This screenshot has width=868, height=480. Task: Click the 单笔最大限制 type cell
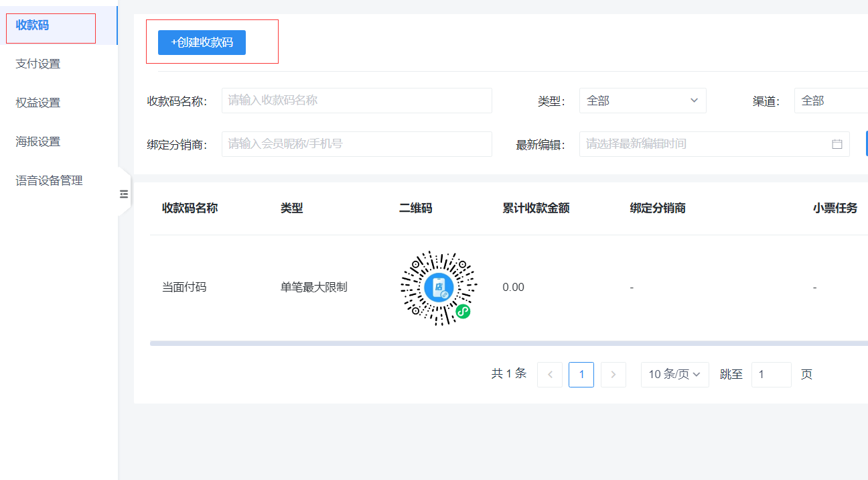click(x=314, y=288)
